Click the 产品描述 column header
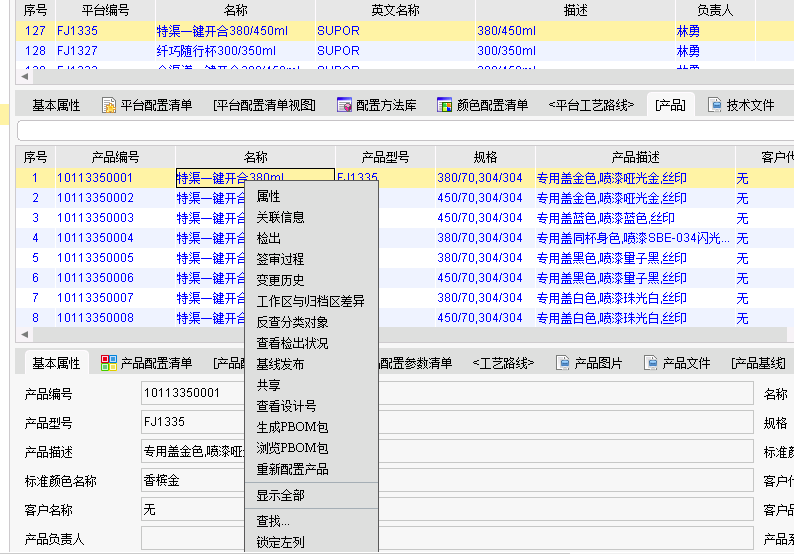Screen dimensions: 794x554 pyautogui.click(x=635, y=157)
